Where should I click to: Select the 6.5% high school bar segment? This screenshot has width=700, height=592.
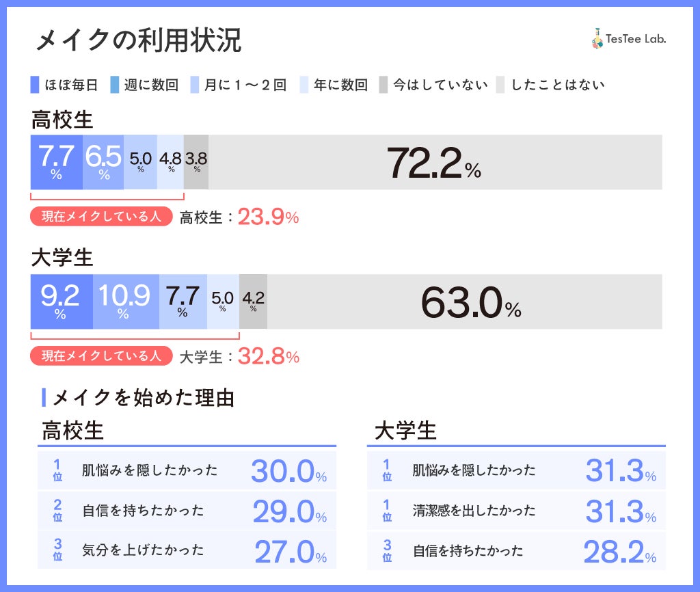point(103,162)
